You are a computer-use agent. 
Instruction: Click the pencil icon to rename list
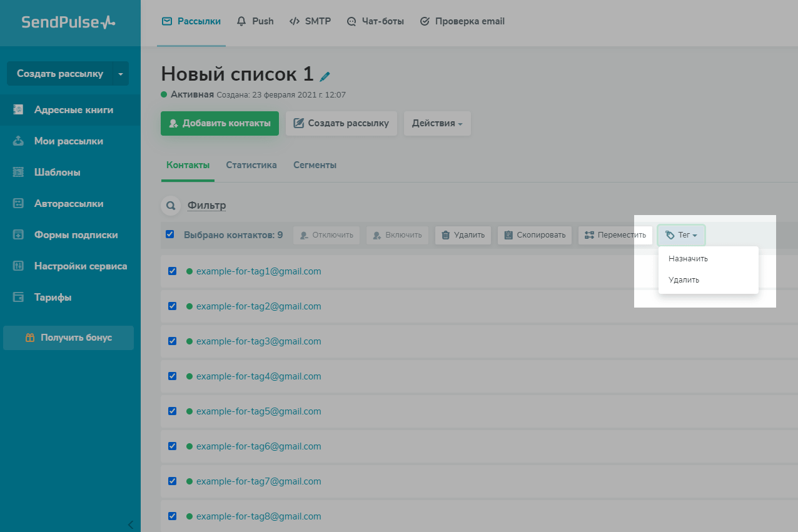pyautogui.click(x=325, y=76)
